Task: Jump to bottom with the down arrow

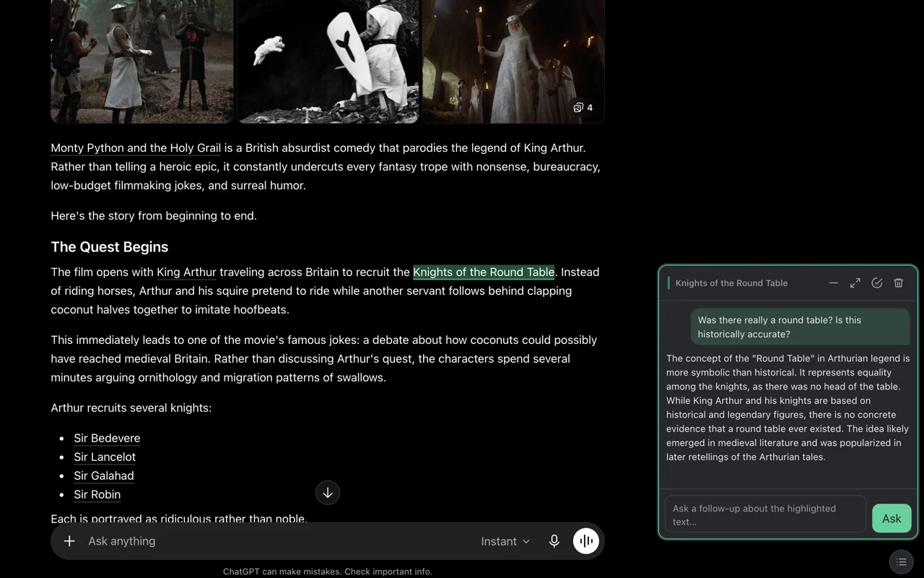Action: (328, 493)
